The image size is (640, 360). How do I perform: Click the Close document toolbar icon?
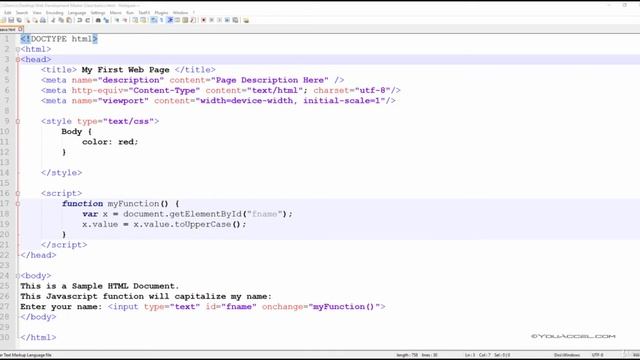click(x=27, y=20)
